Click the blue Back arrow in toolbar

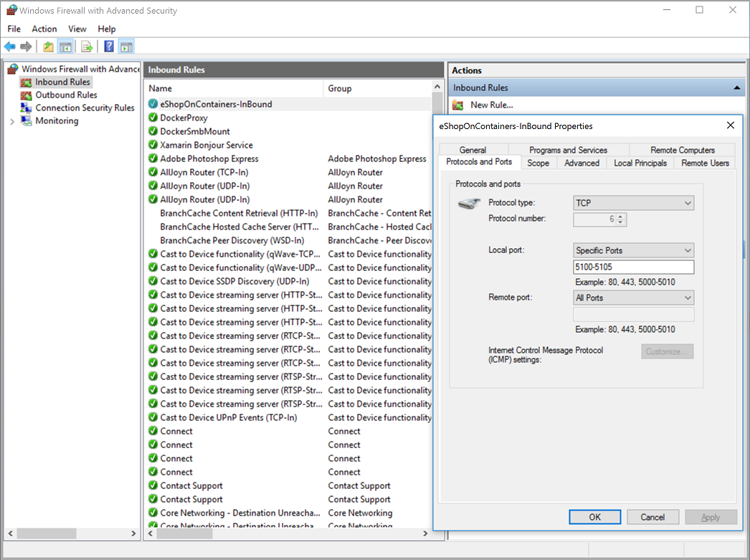[9, 47]
